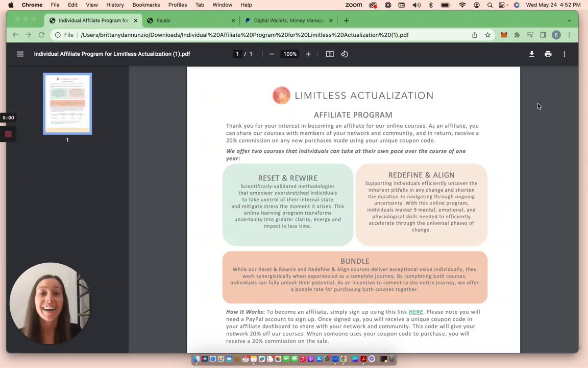Open the Chrome application menu
Screen dimensions: 588x368
[32, 5]
